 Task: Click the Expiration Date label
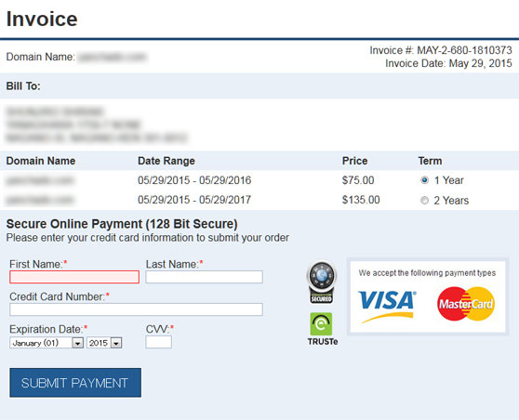48,329
